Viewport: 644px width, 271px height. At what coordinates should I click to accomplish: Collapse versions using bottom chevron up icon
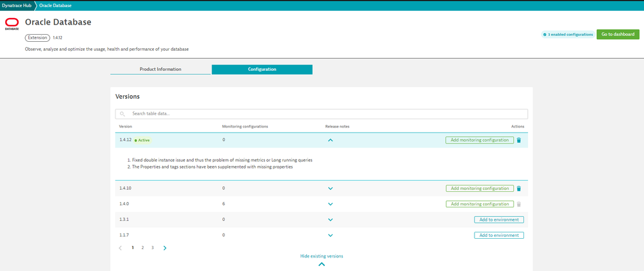point(322,264)
